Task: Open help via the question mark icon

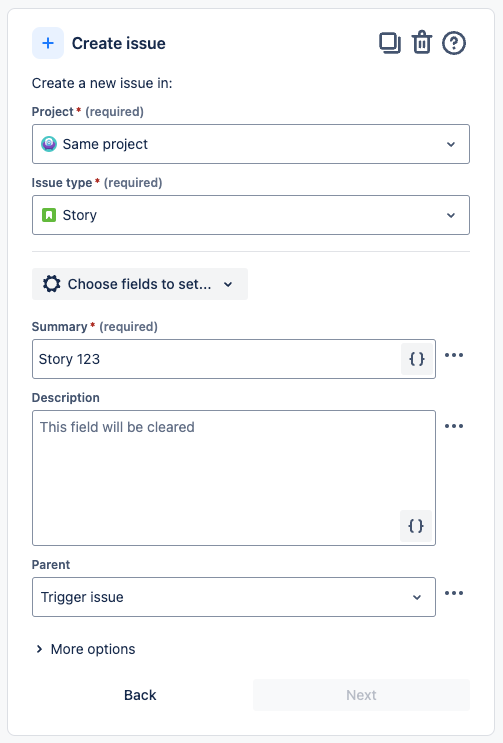Action: coord(454,43)
